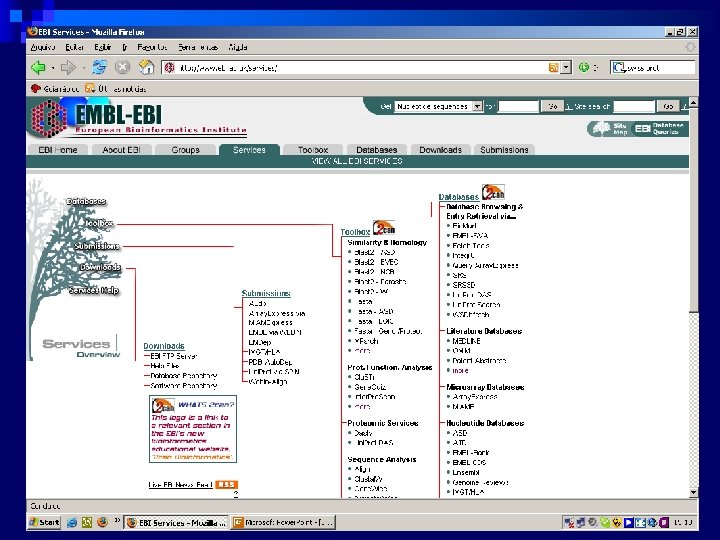720x540 pixels.
Task: Click the EMBL-EBI hexagon logo
Action: coord(49,118)
